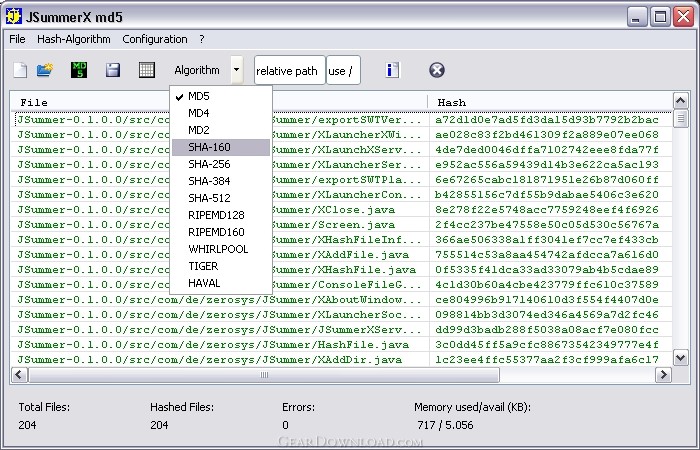Click hash a72d1d0e7ad5fd3da15d93b7792b2bac
This screenshot has width=700, height=450.
tap(547, 120)
